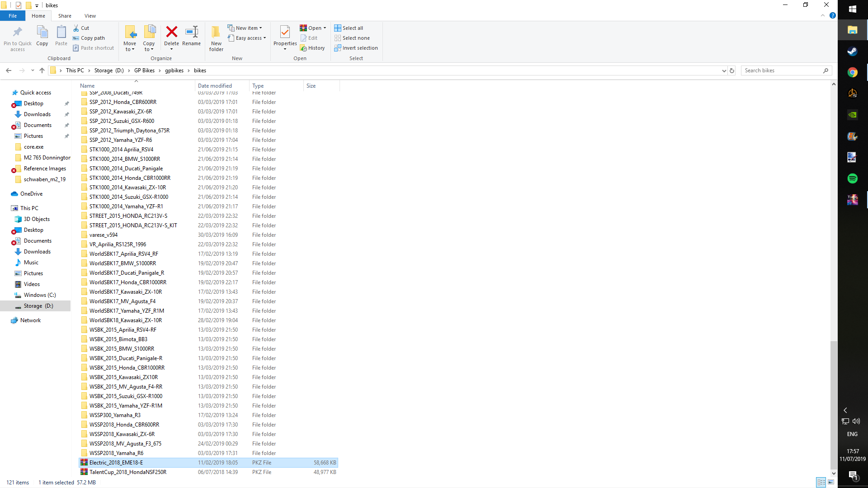Open New item dropdown
The width and height of the screenshot is (868, 488).
pos(245,28)
